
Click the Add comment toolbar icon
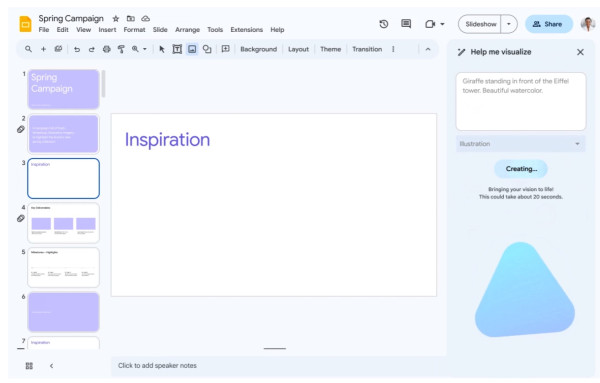[x=225, y=49]
